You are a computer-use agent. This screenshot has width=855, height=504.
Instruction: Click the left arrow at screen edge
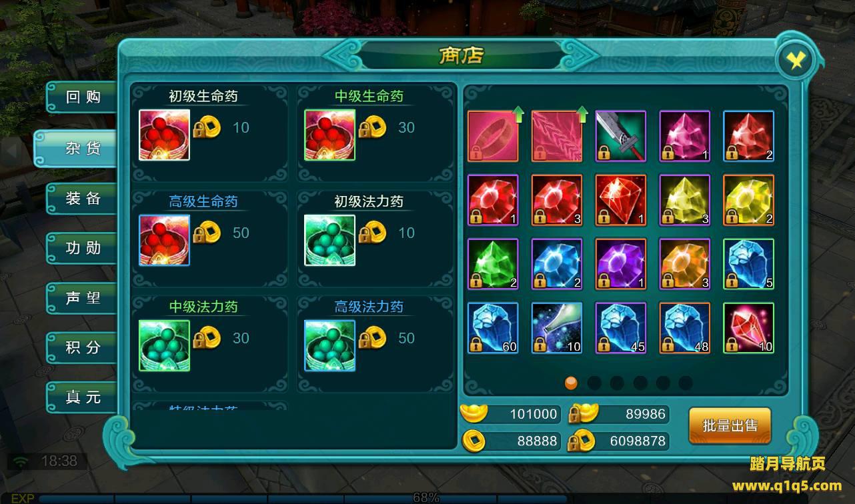click(x=11, y=151)
